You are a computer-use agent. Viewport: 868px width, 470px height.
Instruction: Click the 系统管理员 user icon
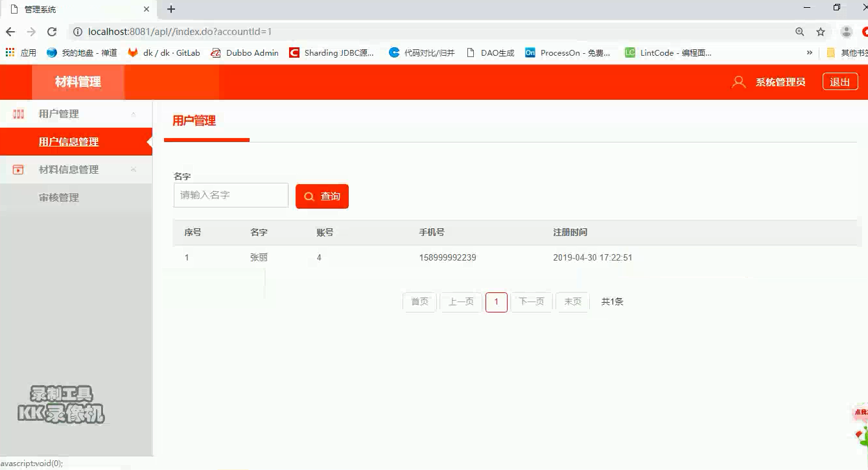click(x=738, y=82)
